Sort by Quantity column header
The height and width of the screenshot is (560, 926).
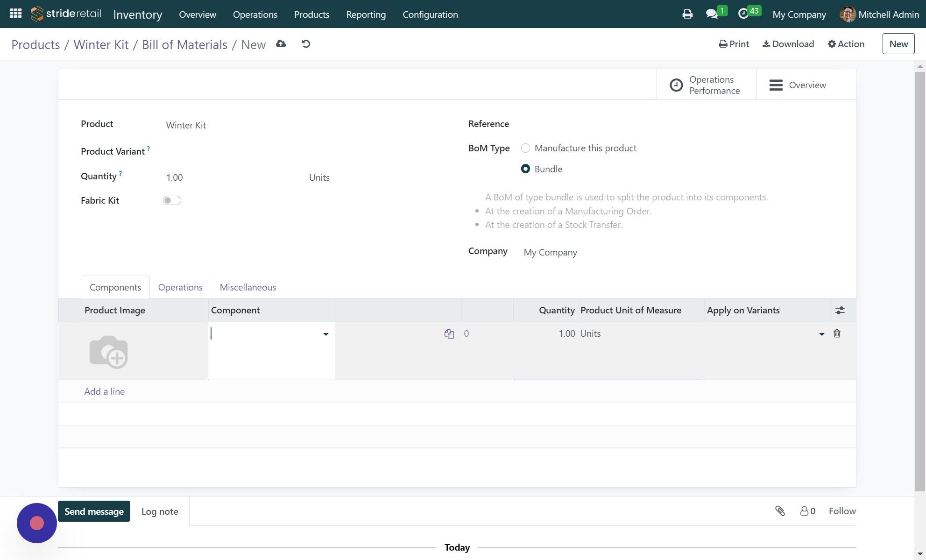[545, 310]
